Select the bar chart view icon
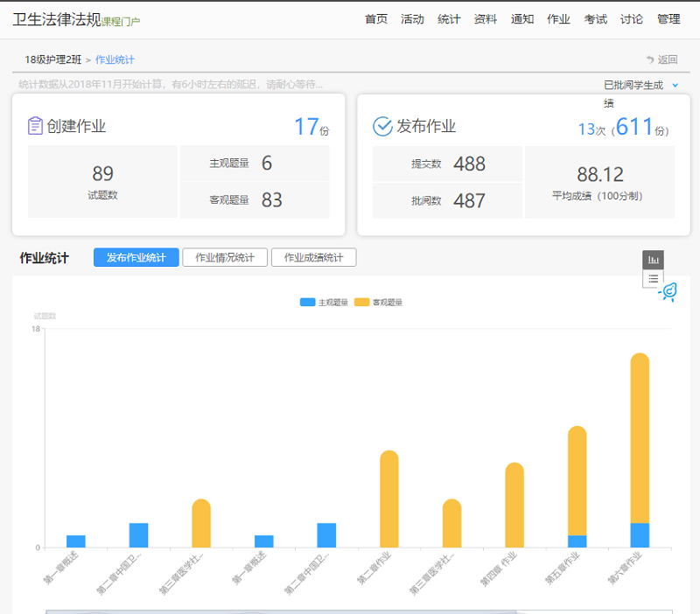The height and width of the screenshot is (614, 700). pyautogui.click(x=654, y=259)
